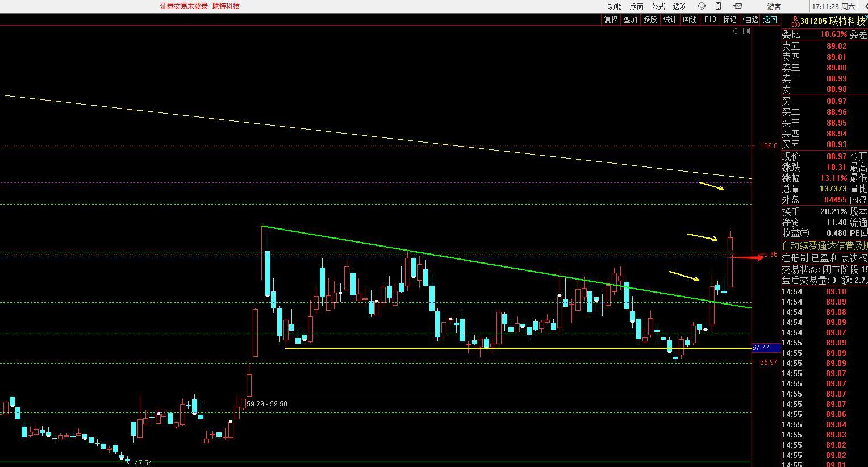Activate the 画线 drawing tool button
The height and width of the screenshot is (467, 868).
(x=690, y=19)
